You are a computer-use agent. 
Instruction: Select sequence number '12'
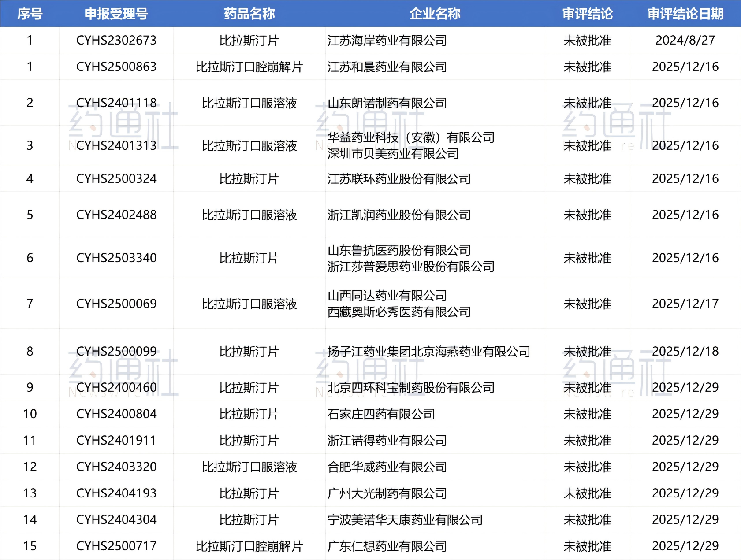coord(30,467)
